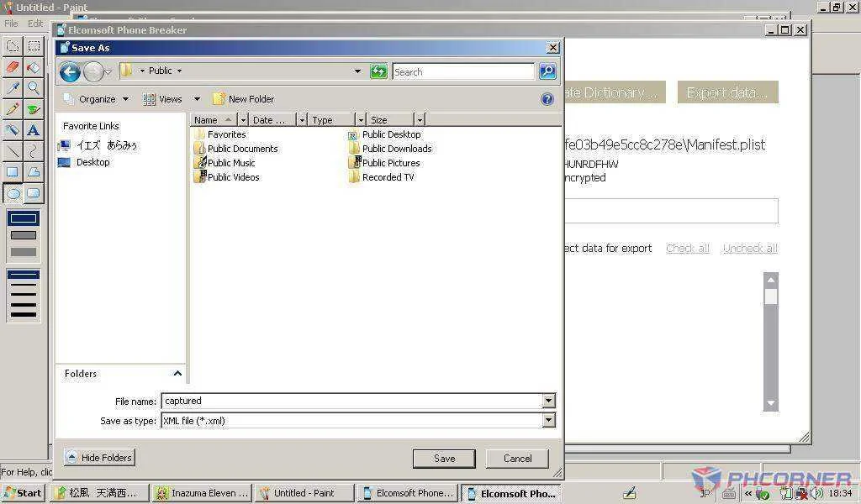Choose outline-only fill style option
This screenshot has height=504, width=861.
pyautogui.click(x=24, y=218)
